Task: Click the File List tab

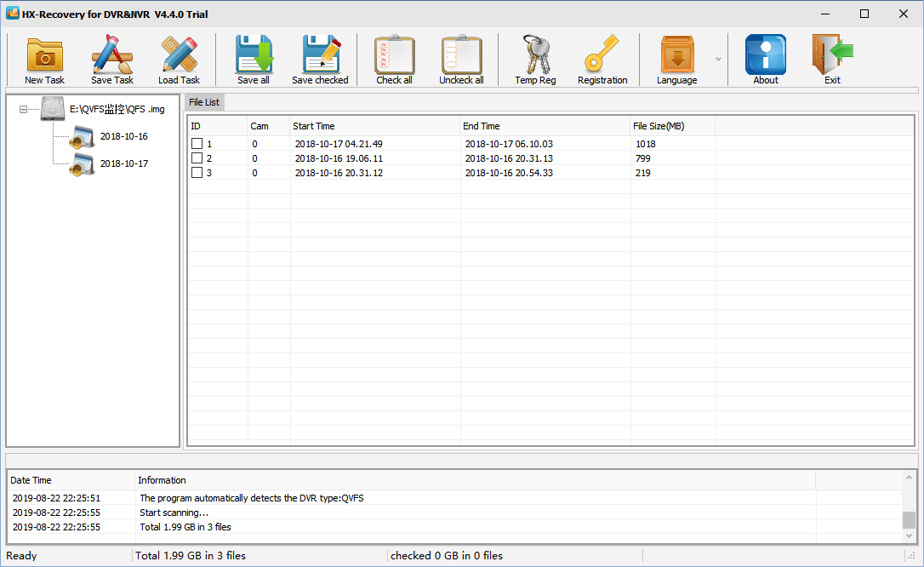Action: tap(204, 101)
